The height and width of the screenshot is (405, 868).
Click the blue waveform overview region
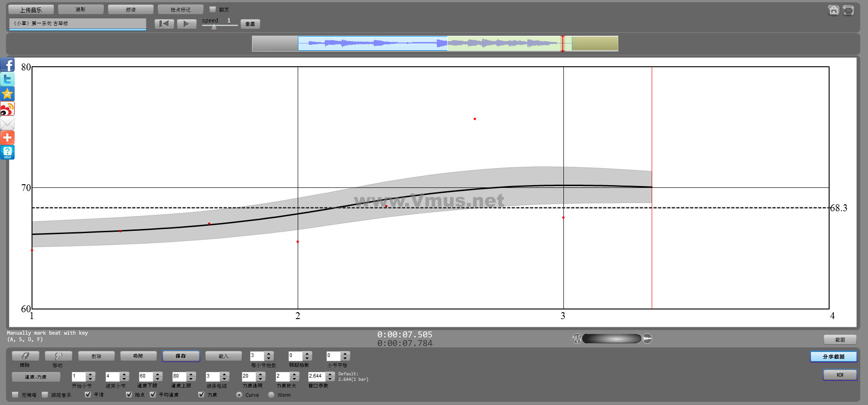(x=372, y=43)
